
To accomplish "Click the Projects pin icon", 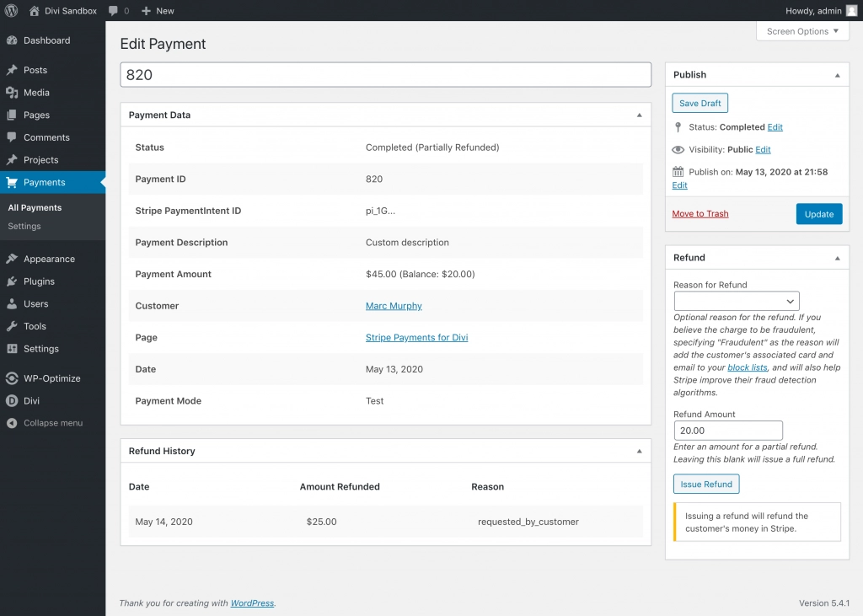I will click(x=12, y=159).
